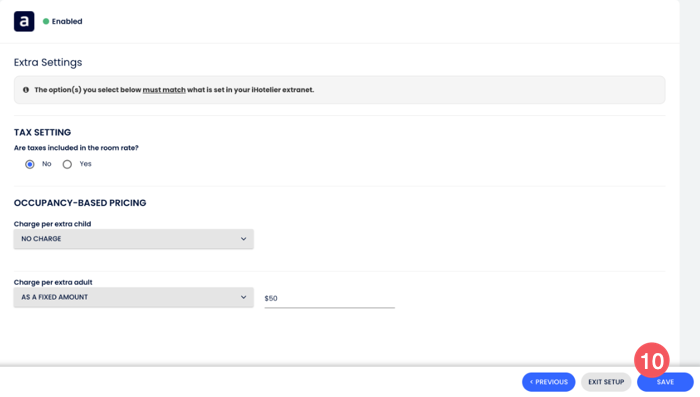700x397 pixels.
Task: Go back with the Previous button
Action: tap(549, 382)
